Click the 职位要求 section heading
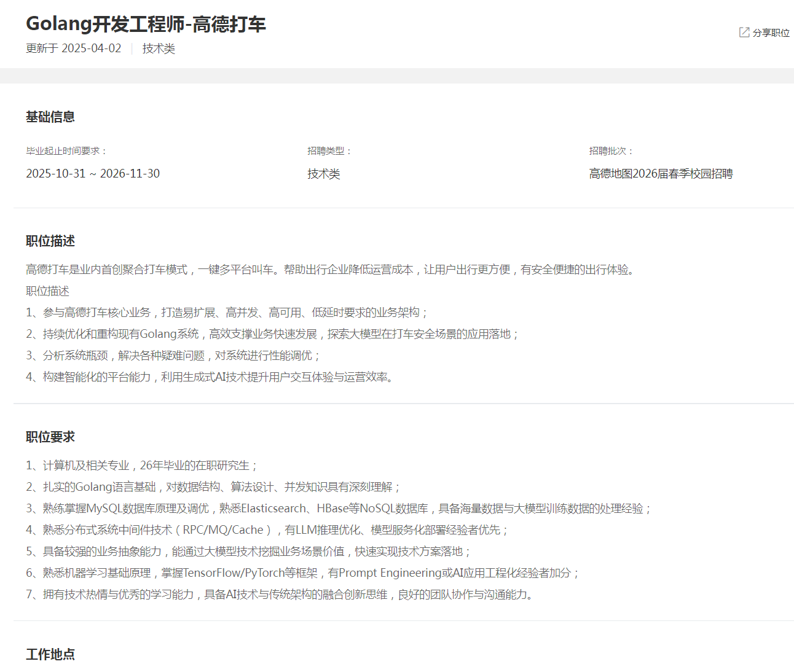Screen dimensions: 794x672 [50, 437]
